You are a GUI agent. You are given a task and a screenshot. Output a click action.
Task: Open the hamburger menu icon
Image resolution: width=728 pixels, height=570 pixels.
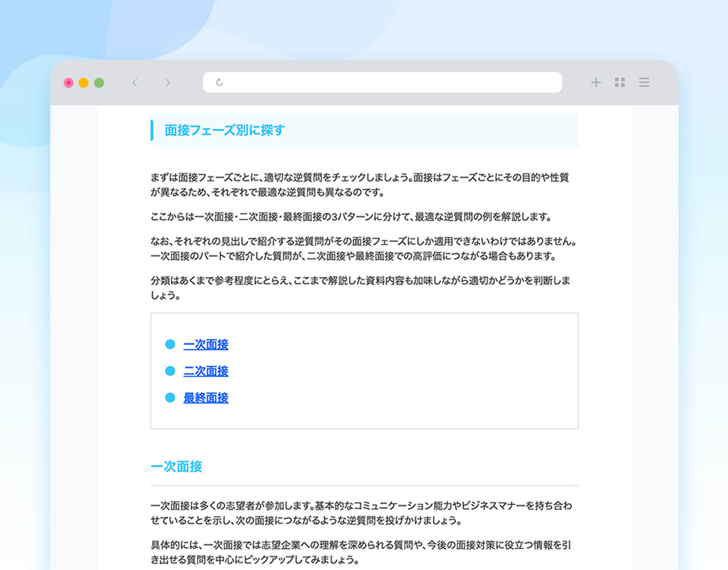[644, 82]
